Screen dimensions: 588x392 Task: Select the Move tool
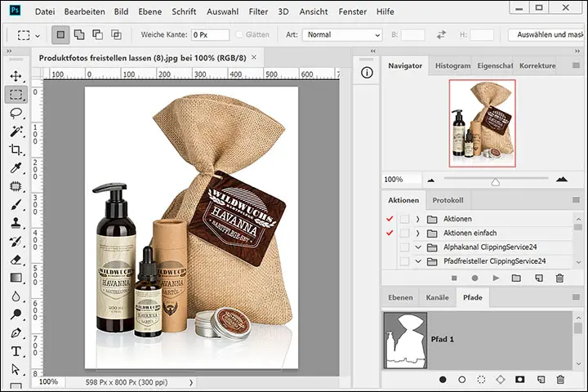[x=16, y=76]
